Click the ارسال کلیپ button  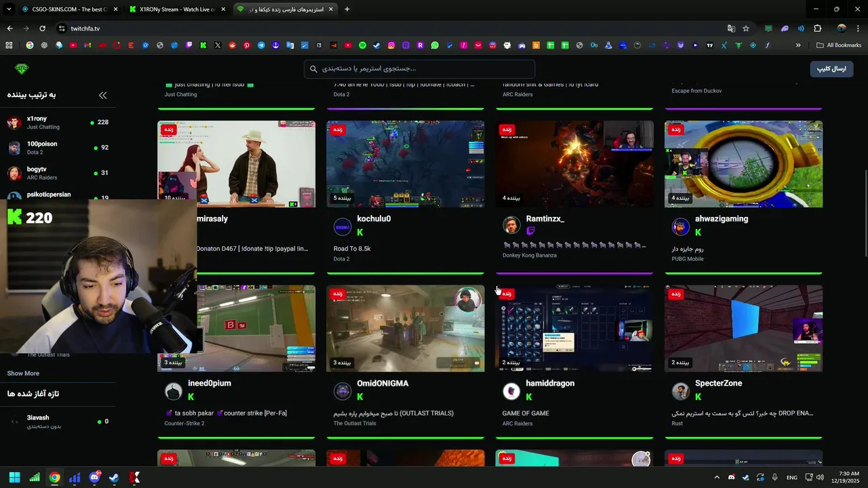[831, 68]
